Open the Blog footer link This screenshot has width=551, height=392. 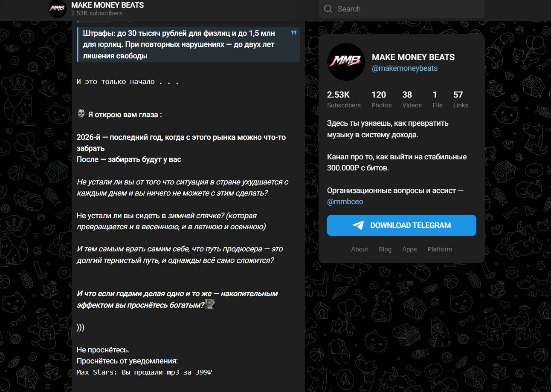(x=385, y=249)
